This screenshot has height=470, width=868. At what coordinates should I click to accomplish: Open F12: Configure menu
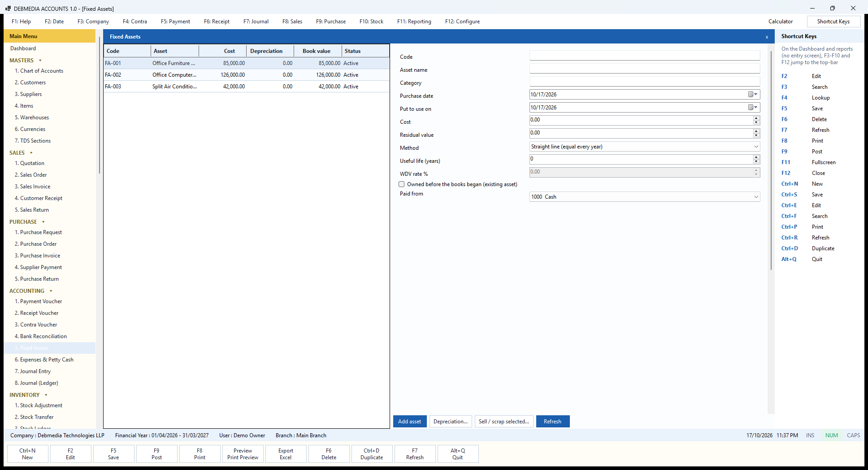pyautogui.click(x=462, y=22)
